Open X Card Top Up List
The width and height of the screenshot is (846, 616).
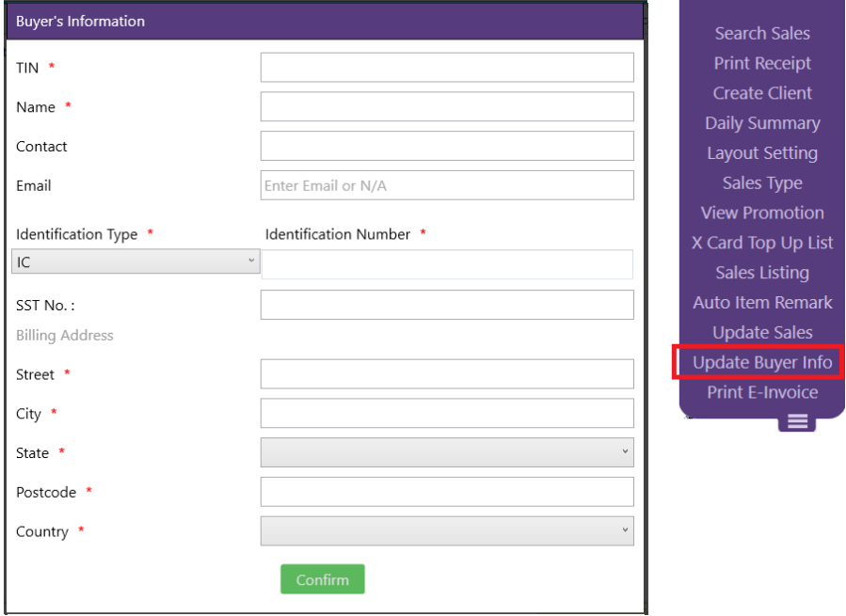(x=762, y=243)
